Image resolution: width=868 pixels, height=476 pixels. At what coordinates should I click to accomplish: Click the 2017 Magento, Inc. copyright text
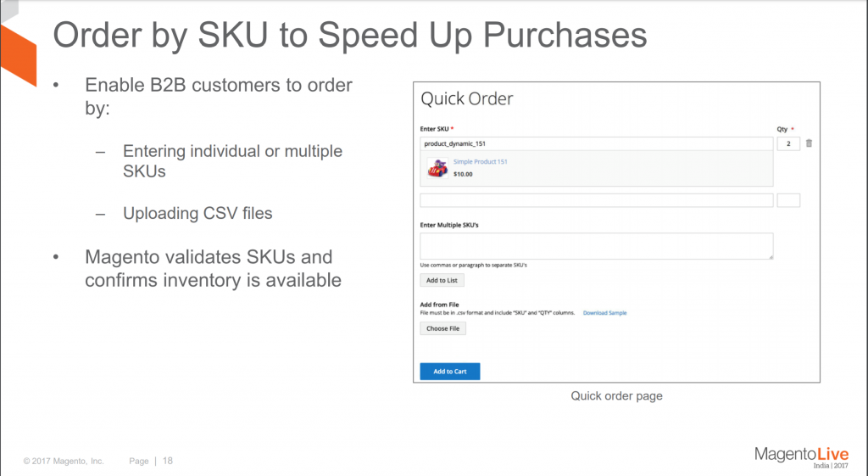[64, 461]
